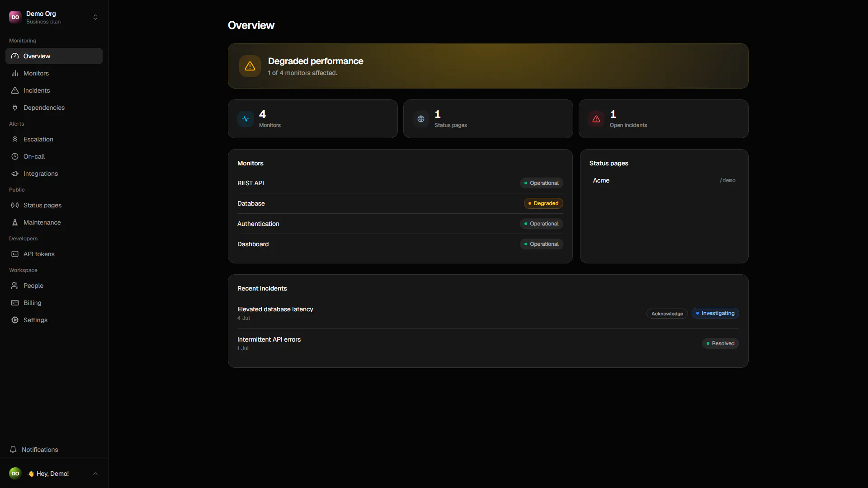The width and height of the screenshot is (868, 488).
Task: Open the Authentication monitor row
Action: pyautogui.click(x=400, y=224)
